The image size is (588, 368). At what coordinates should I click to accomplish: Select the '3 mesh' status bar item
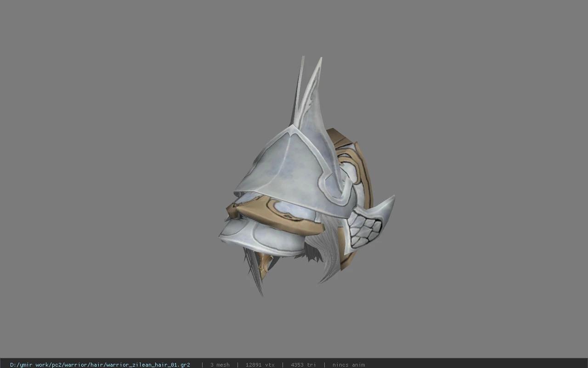pyautogui.click(x=220, y=365)
